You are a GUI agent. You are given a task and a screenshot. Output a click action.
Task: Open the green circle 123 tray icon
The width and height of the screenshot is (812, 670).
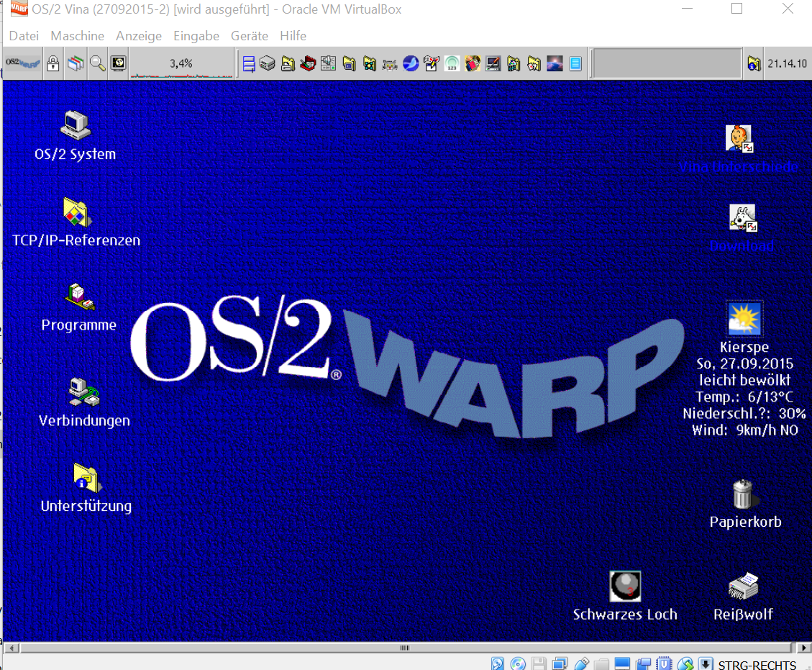click(x=452, y=64)
